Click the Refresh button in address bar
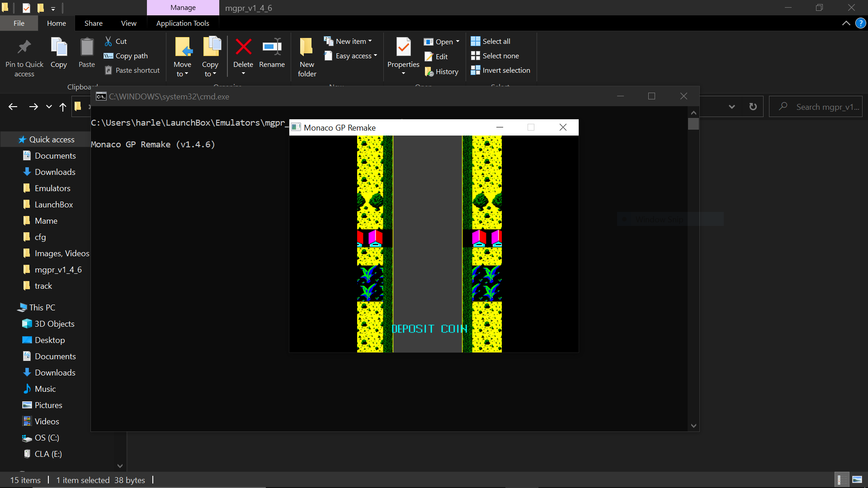This screenshot has height=488, width=868. [753, 107]
